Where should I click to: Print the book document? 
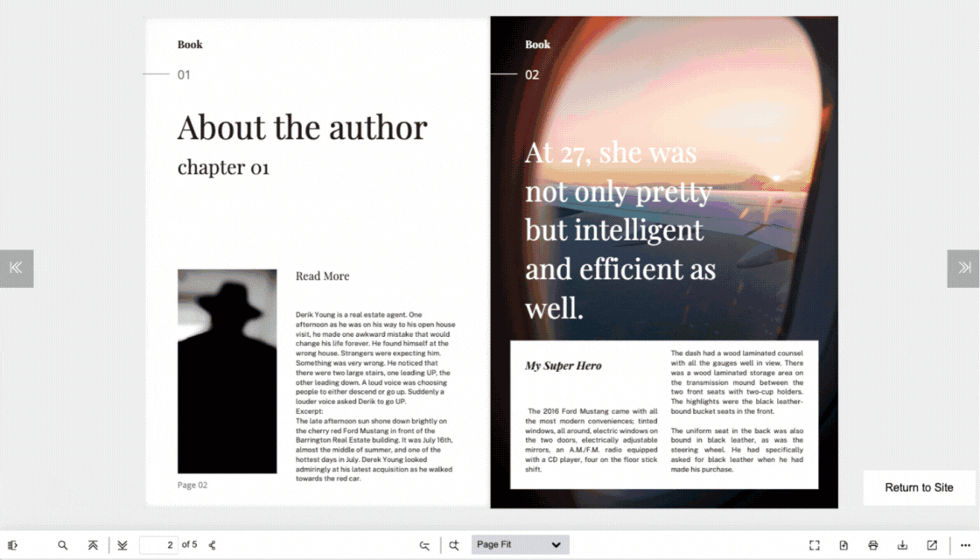tap(873, 544)
